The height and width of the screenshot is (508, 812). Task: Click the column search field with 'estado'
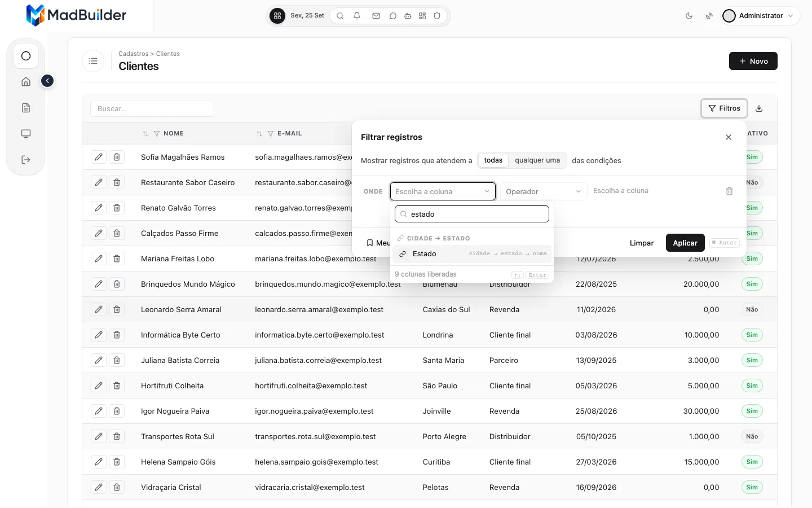(472, 214)
